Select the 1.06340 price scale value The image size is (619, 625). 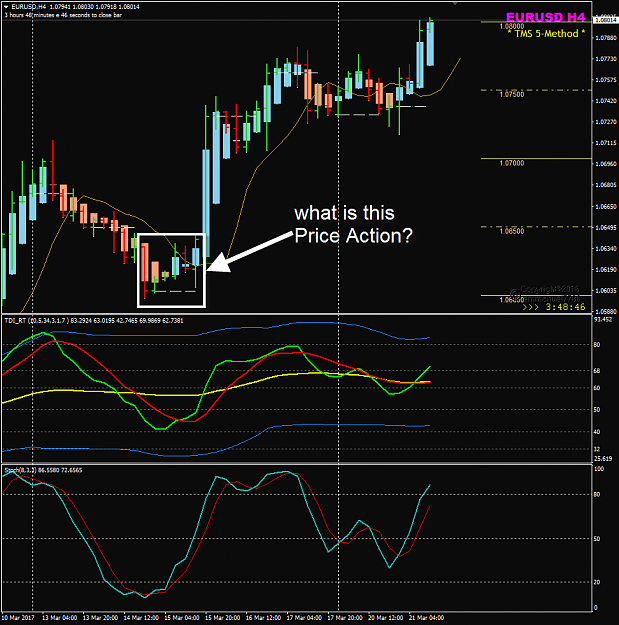[606, 248]
